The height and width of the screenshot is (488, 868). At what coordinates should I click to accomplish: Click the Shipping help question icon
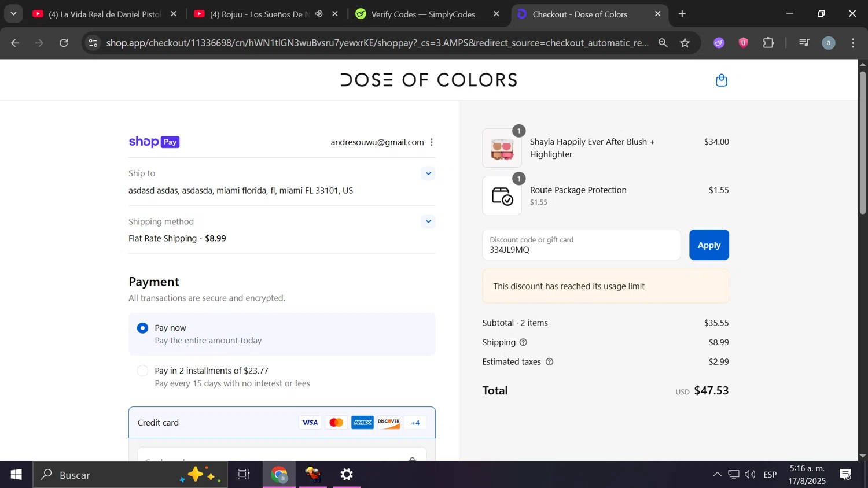[523, 342]
